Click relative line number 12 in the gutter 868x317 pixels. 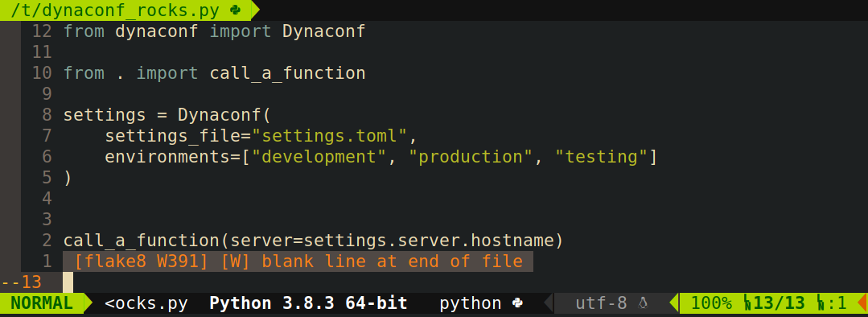click(42, 31)
